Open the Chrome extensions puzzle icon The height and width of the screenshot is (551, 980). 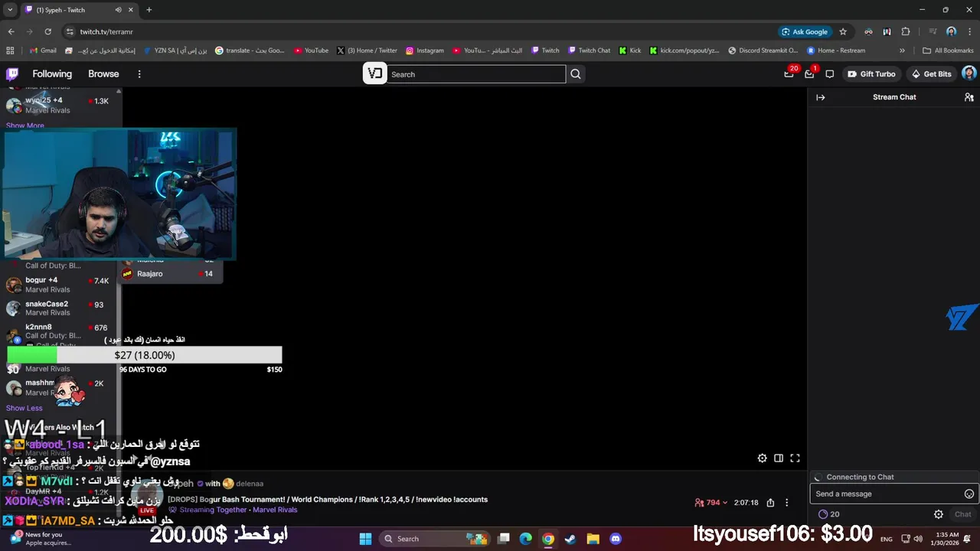pyautogui.click(x=906, y=31)
